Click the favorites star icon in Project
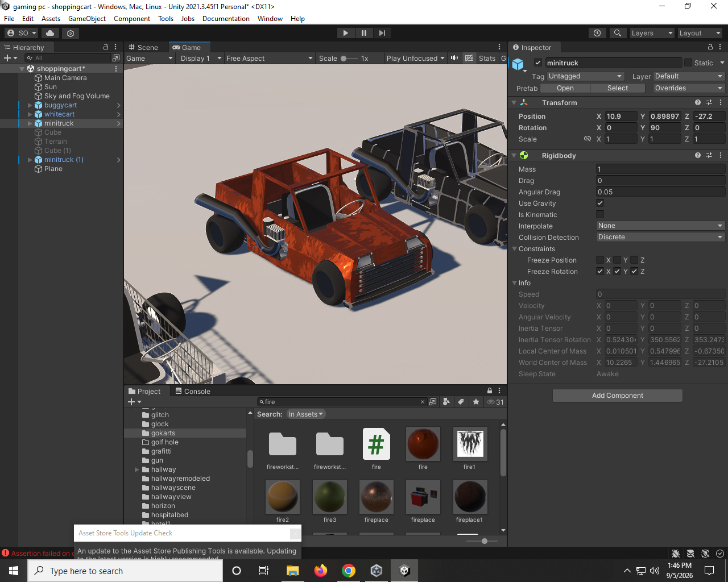 [476, 402]
